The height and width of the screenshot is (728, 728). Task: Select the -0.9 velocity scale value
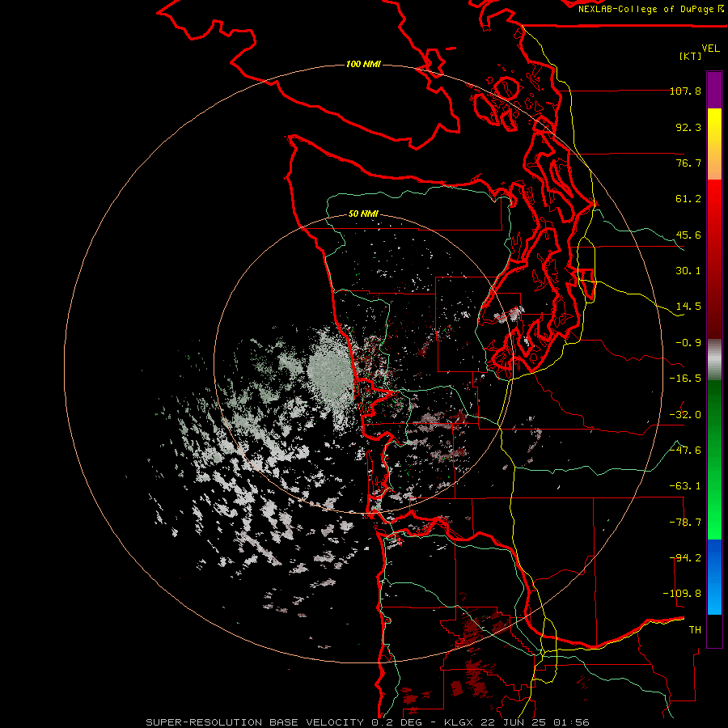coord(688,343)
